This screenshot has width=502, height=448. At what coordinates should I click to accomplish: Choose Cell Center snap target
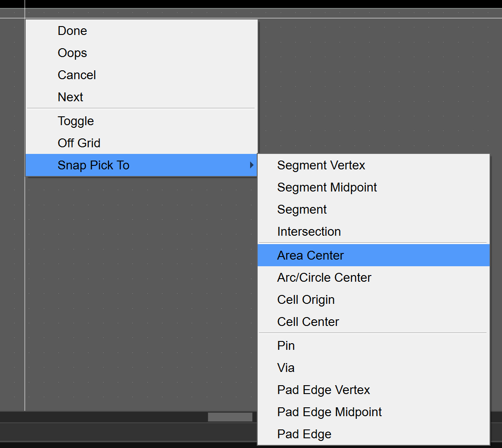click(x=308, y=322)
